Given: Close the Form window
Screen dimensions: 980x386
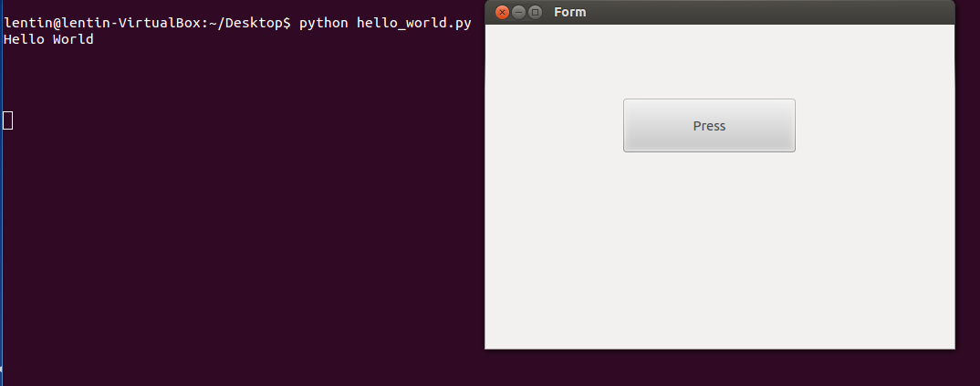Looking at the screenshot, I should (502, 12).
